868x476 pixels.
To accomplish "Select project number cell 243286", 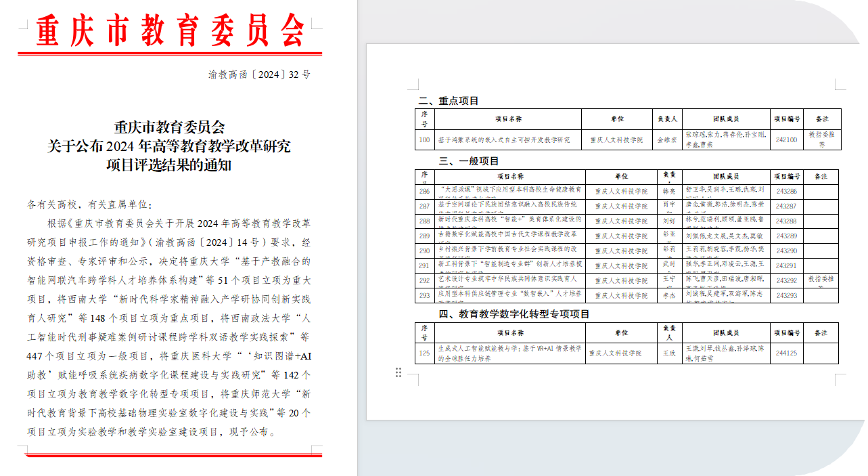I will pos(786,192).
